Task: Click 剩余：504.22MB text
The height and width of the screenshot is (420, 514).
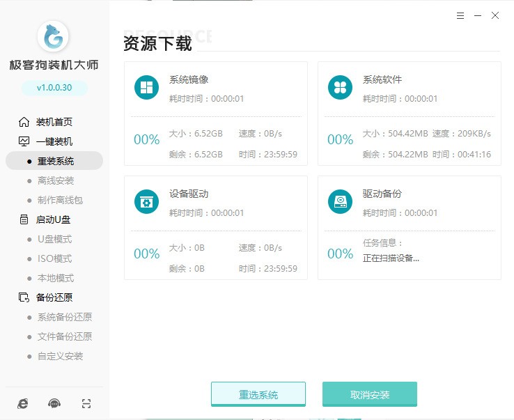Action: (395, 155)
